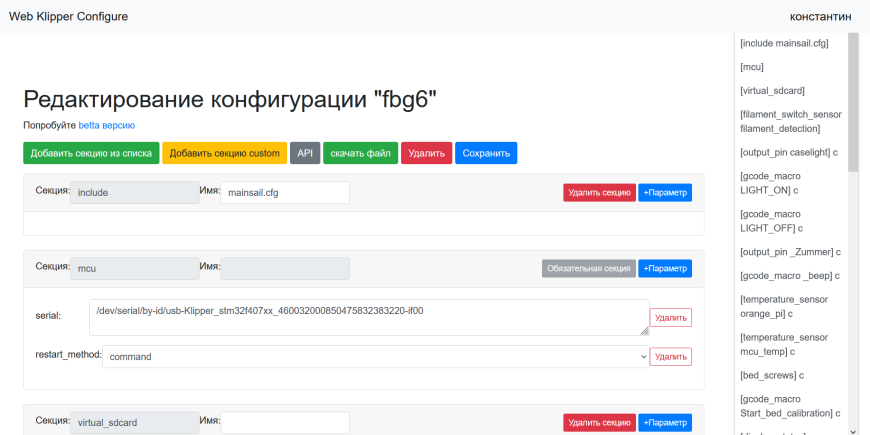Jump to gcode_macro Start_bed_calibration sidebar entry

coord(789,406)
